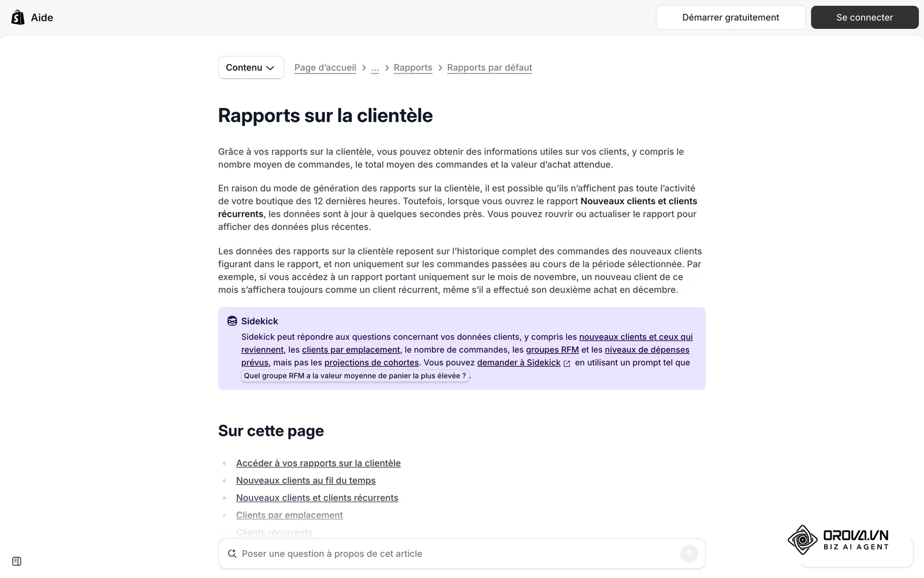This screenshot has width=924, height=578.
Task: Jump to 'Nouveaux clients et clients récurrents' section link
Action: pos(317,498)
